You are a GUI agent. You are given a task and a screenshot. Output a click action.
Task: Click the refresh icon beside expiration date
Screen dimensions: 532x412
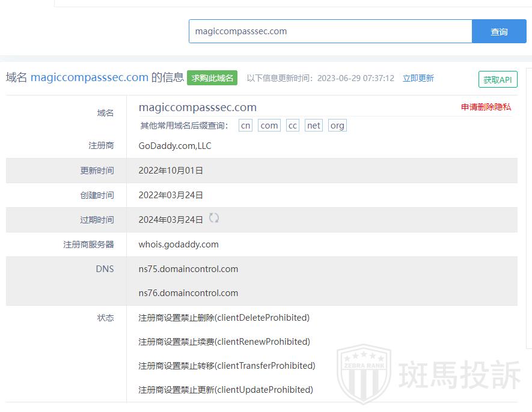214,219
